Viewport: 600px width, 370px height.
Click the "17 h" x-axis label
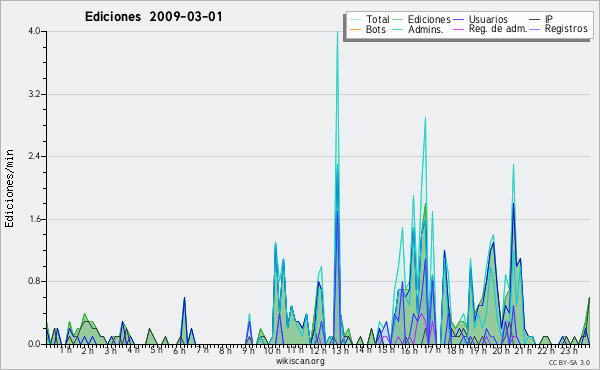click(x=432, y=350)
